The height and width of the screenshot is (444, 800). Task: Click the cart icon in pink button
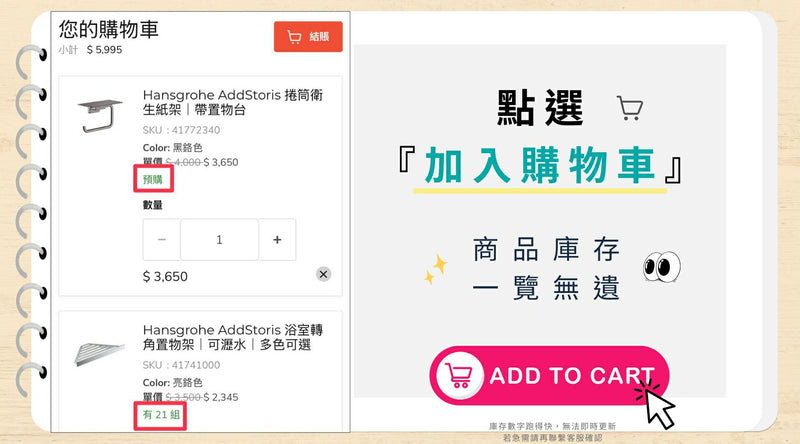pyautogui.click(x=459, y=376)
